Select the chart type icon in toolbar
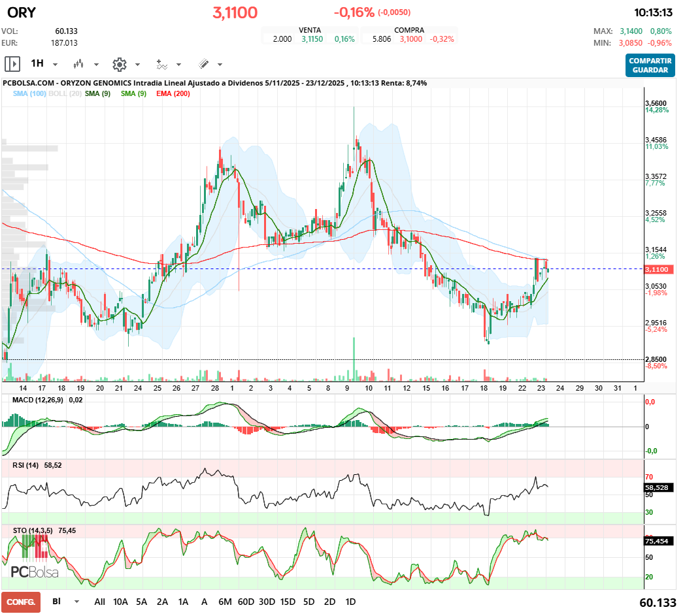Viewport: 685px width, 616px height. click(77, 63)
